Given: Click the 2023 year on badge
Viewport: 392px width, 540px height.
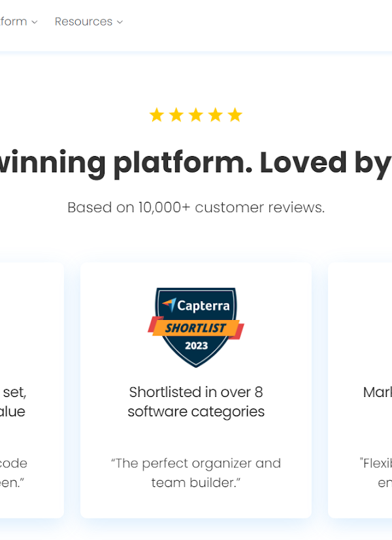Looking at the screenshot, I should coord(197,345).
